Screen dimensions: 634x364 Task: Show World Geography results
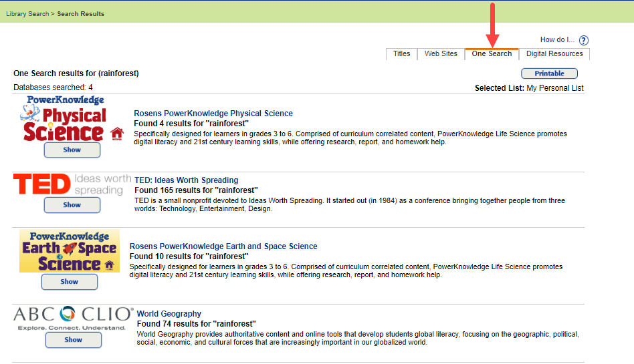pos(74,340)
